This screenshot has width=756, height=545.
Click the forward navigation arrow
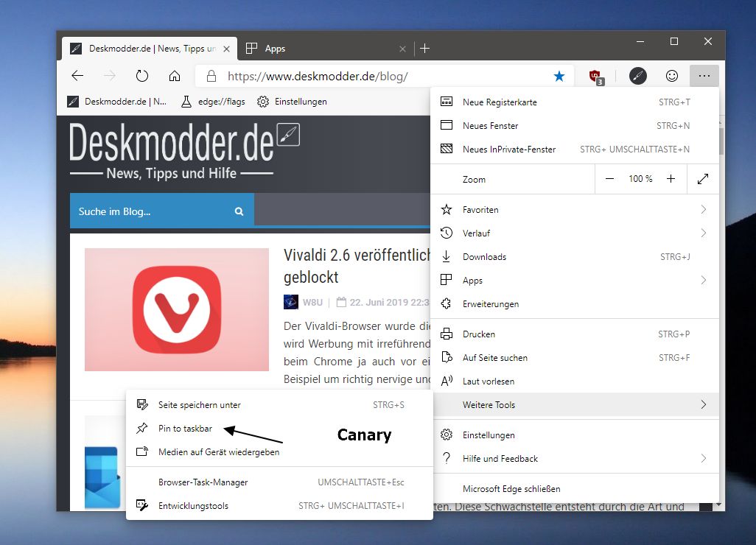[110, 76]
